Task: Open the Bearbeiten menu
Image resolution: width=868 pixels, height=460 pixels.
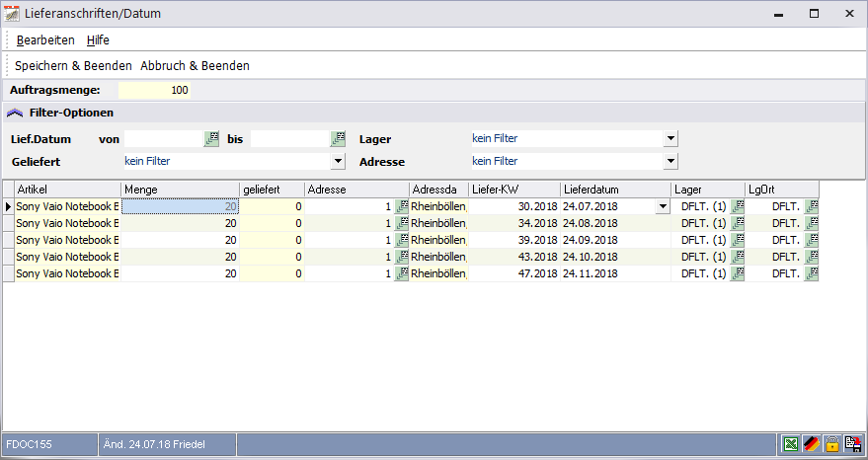Action: (45, 40)
